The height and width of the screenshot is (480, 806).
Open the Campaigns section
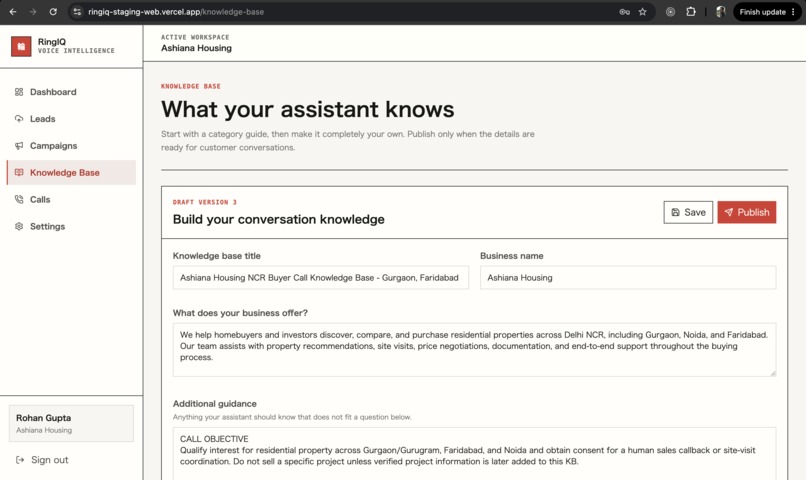pos(71,146)
